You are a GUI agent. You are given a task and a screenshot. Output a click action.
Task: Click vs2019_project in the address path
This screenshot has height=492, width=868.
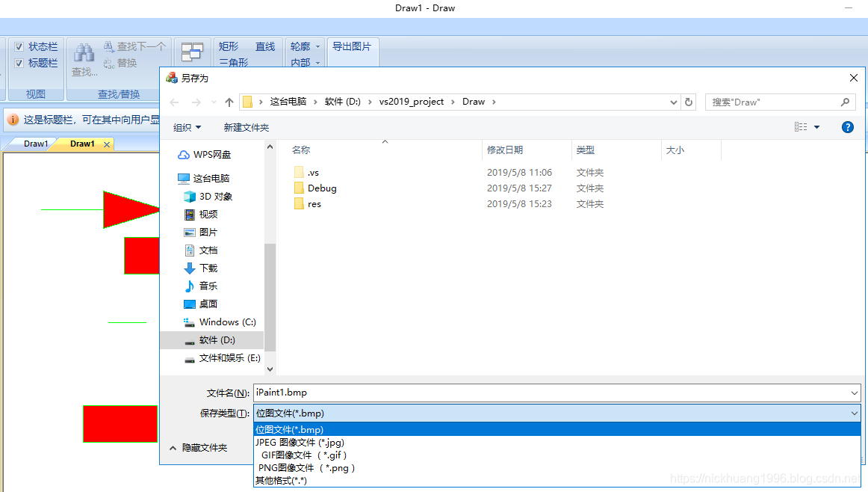(x=412, y=102)
